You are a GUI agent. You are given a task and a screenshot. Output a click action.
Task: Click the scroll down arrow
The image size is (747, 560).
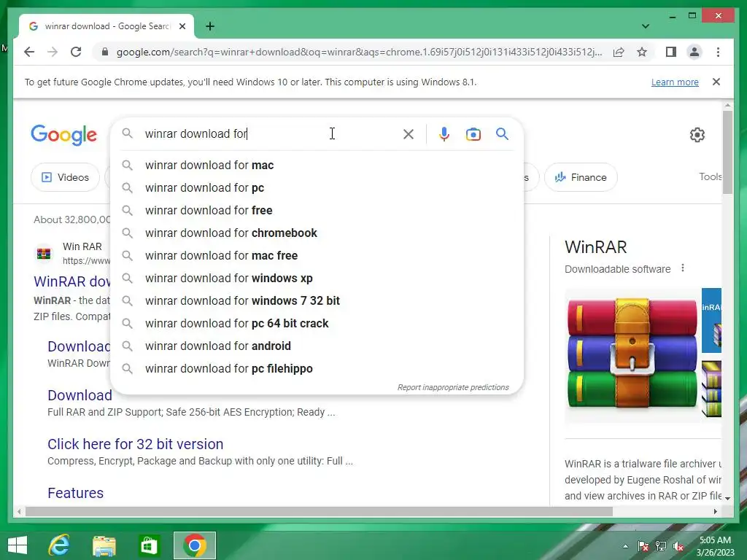click(x=727, y=497)
